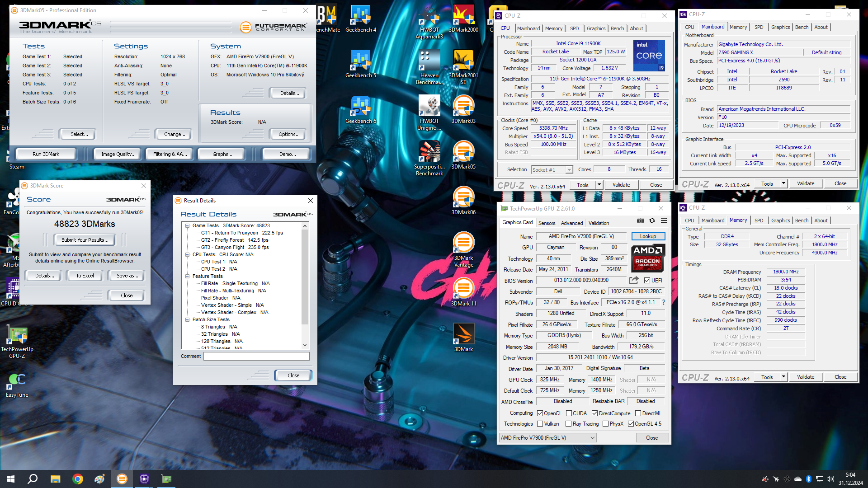The width and height of the screenshot is (868, 488).
Task: Open Socket #1 selection dropdown in CPU-Z
Action: 569,170
